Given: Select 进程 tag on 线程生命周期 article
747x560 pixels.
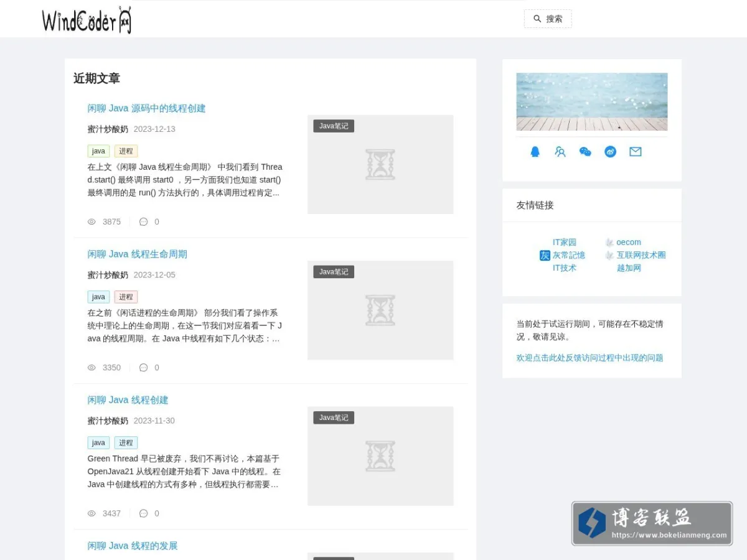Looking at the screenshot, I should [x=126, y=297].
